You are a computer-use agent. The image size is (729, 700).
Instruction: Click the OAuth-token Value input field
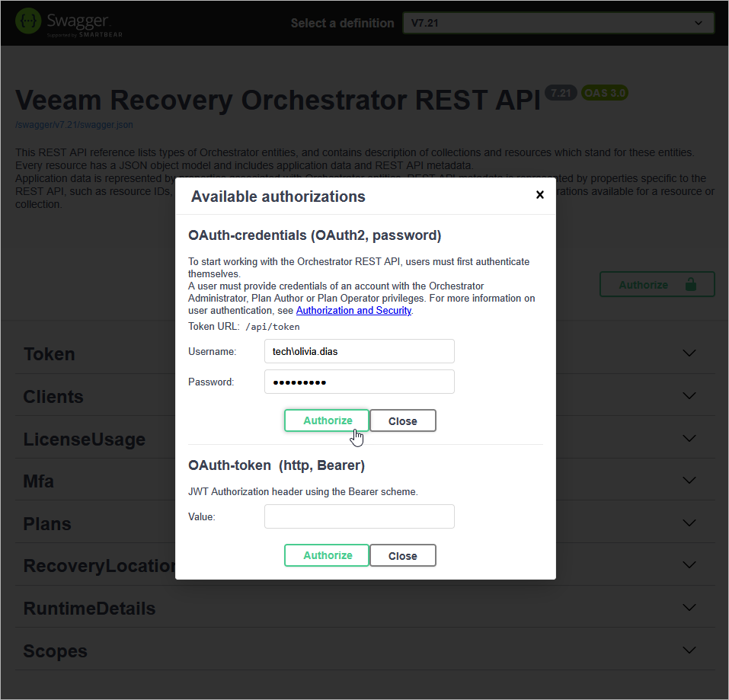359,516
